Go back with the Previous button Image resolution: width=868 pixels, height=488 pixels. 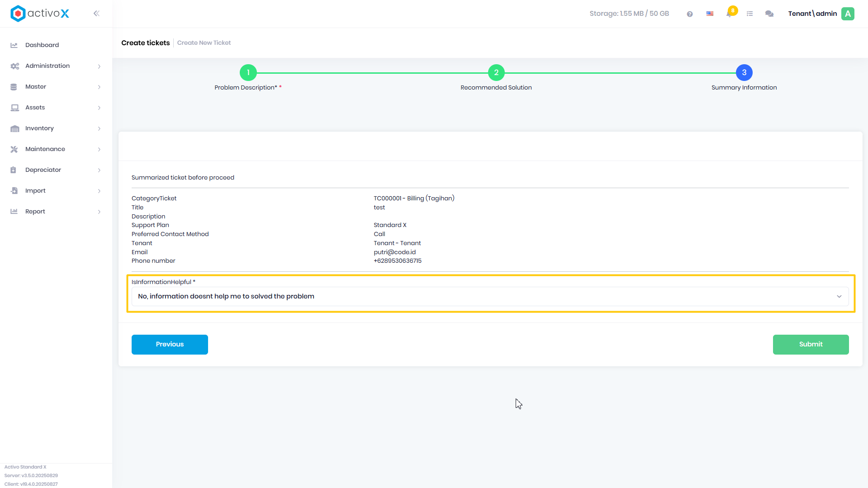[x=170, y=345]
